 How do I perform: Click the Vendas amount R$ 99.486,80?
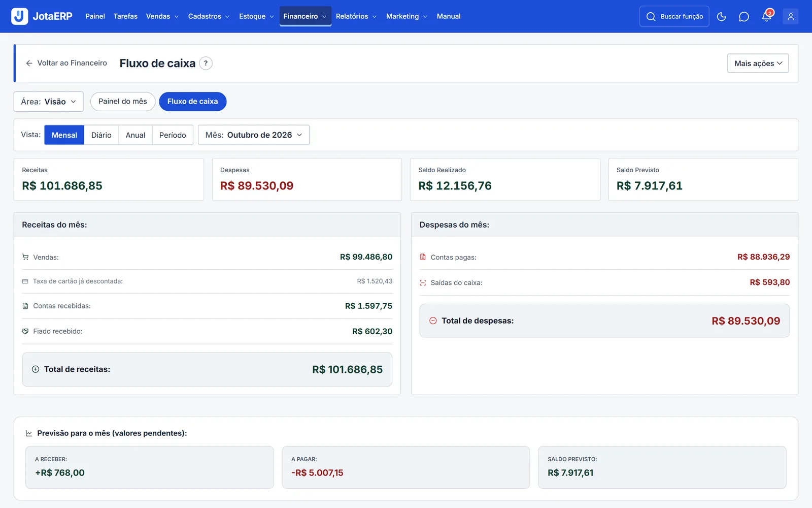point(366,257)
